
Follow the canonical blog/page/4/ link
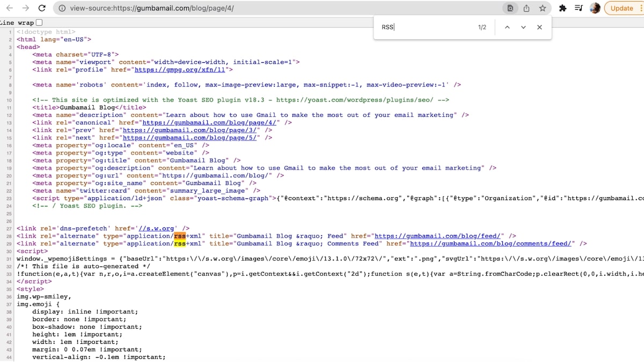[x=210, y=122]
